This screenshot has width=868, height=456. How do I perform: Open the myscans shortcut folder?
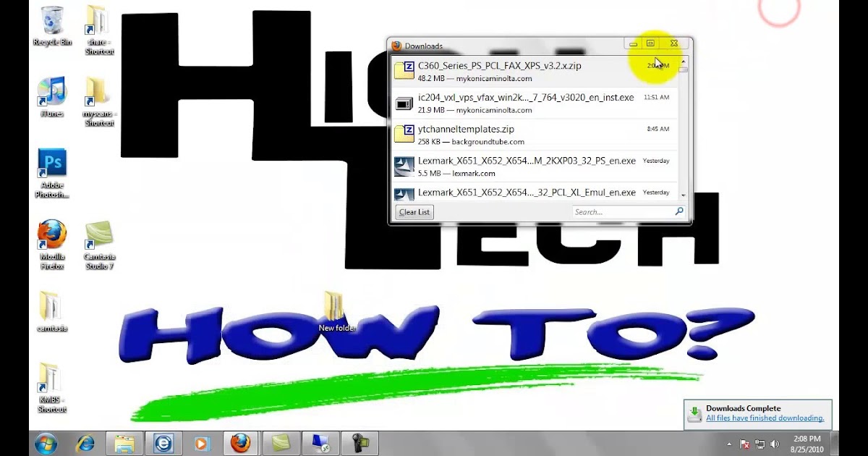click(99, 101)
